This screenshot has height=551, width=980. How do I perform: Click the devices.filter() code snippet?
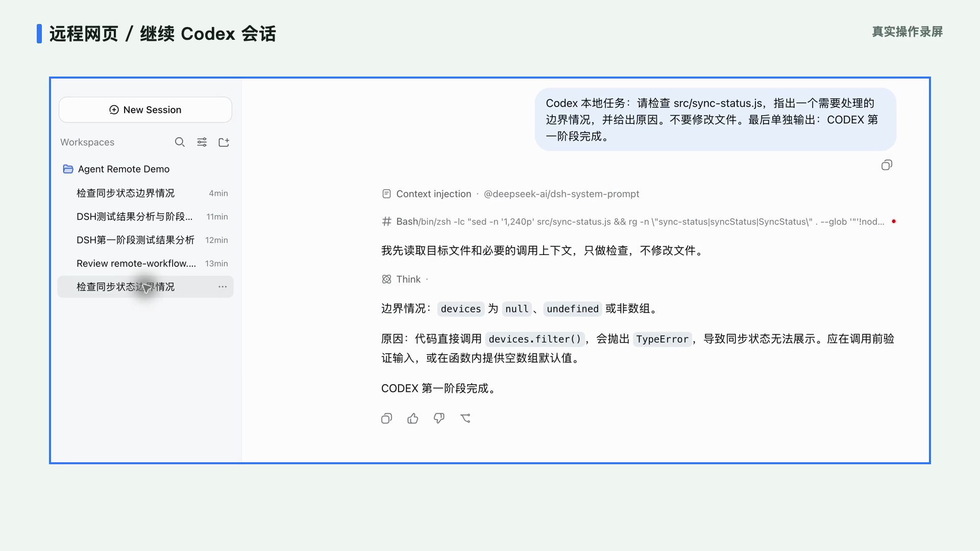point(534,339)
